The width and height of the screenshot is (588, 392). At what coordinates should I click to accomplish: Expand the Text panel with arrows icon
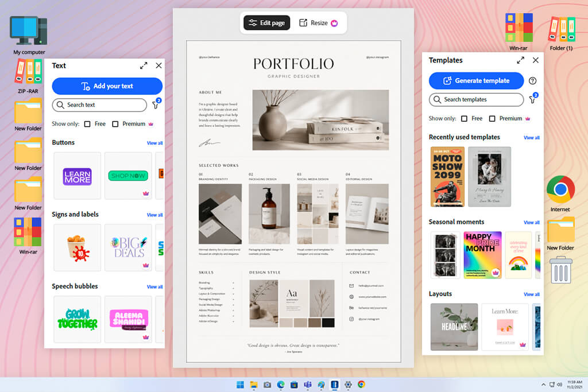(144, 65)
